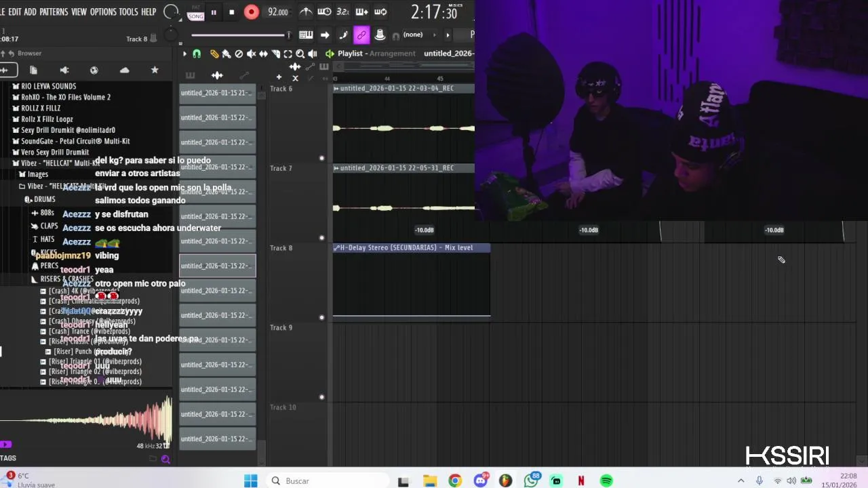Stop playback with the stop button
868x488 pixels.
(x=232, y=12)
